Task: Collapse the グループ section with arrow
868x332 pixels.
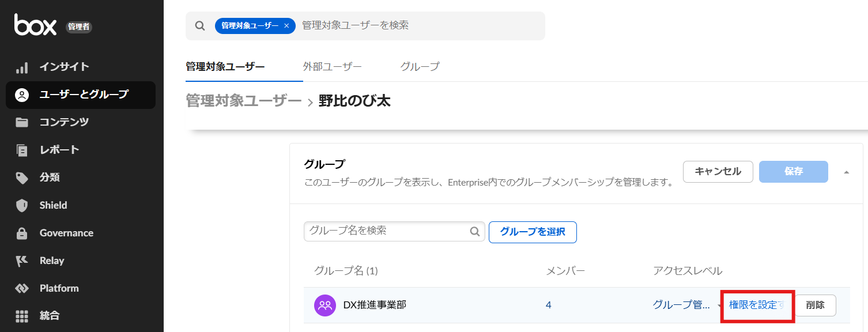Action: pos(846,172)
